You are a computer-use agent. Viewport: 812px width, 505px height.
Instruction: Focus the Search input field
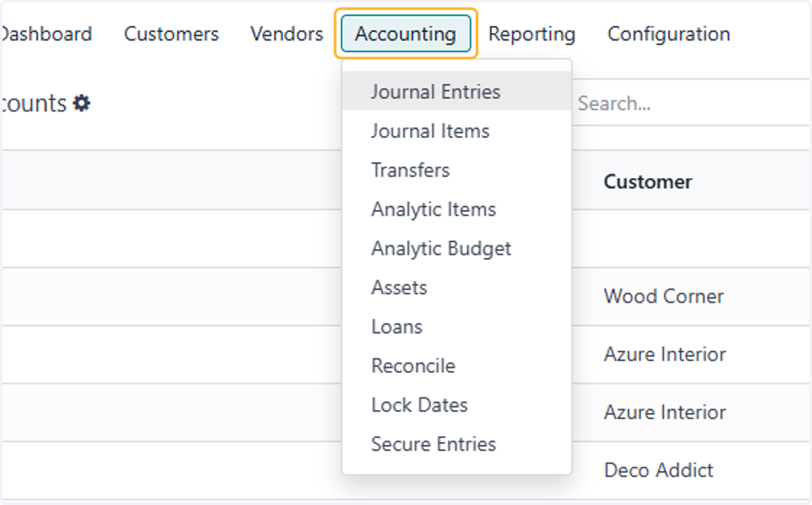[x=692, y=104]
